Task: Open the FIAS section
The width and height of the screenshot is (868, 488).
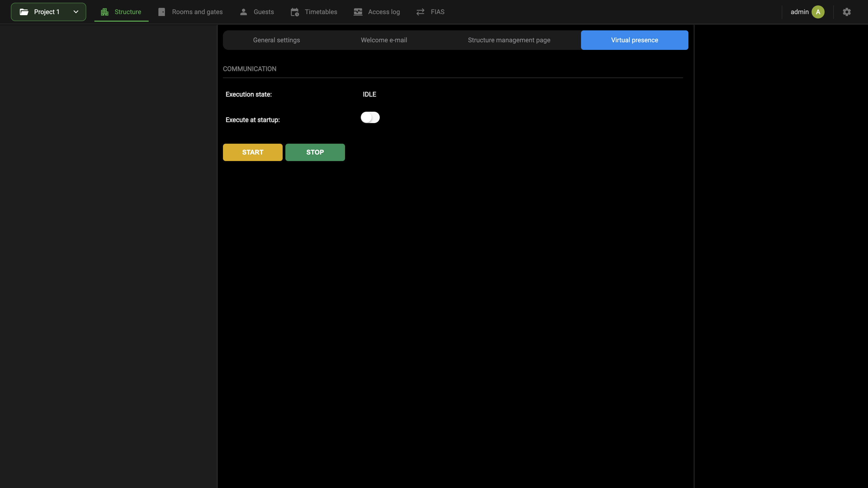Action: click(430, 12)
